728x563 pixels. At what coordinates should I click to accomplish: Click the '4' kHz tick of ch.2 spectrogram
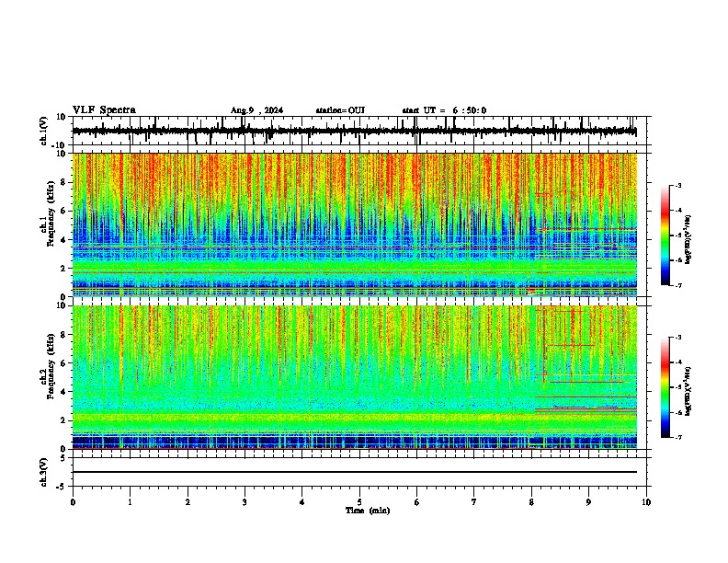(63, 392)
